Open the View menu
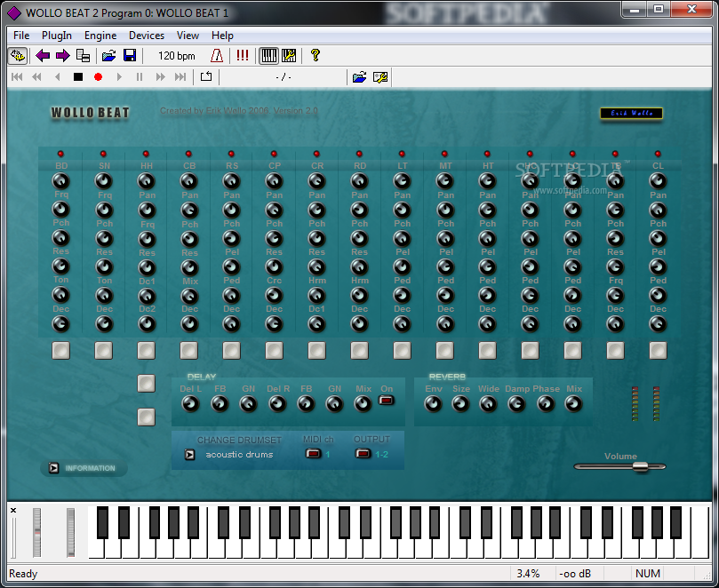The width and height of the screenshot is (719, 588). pos(188,36)
